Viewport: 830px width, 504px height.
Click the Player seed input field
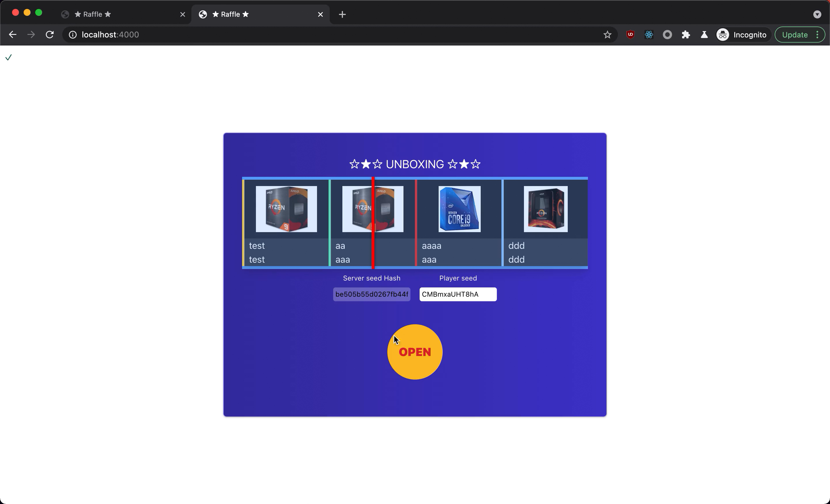pos(458,294)
